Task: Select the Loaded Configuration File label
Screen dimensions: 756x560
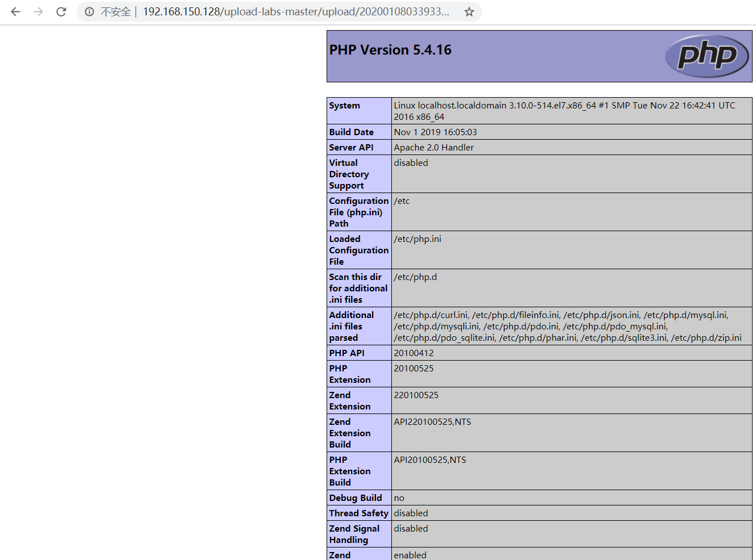Action: click(359, 250)
